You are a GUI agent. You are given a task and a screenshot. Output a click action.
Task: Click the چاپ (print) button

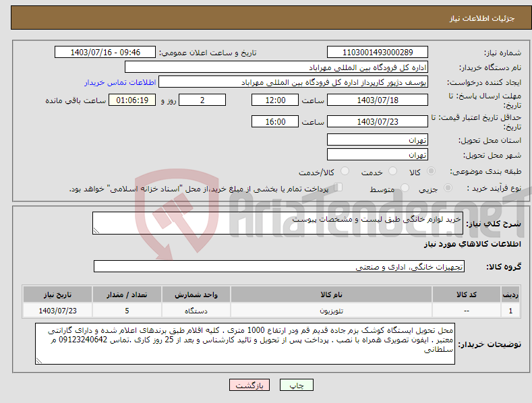click(x=296, y=385)
